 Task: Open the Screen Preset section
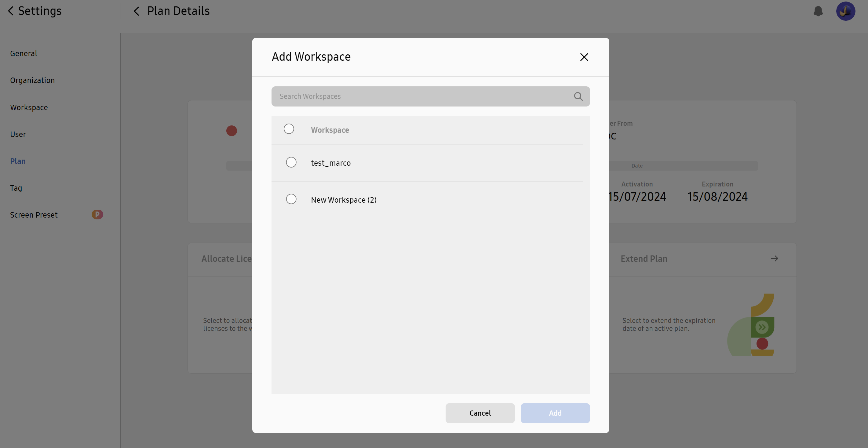pos(34,215)
